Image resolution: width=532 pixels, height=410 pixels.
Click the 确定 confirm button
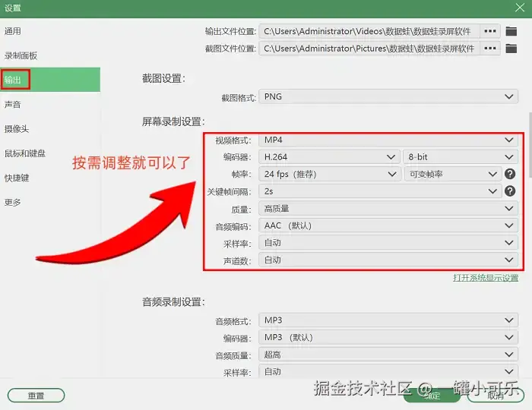[x=432, y=396]
